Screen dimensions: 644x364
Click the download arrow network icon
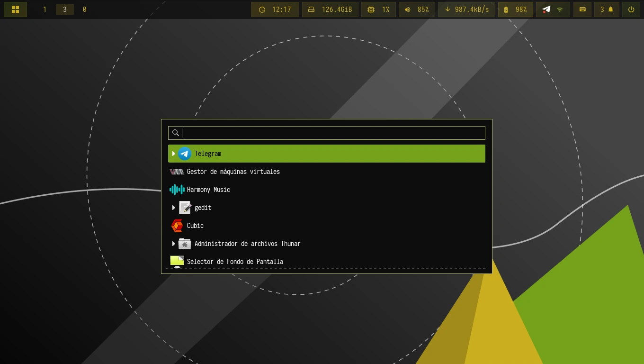[x=447, y=9]
